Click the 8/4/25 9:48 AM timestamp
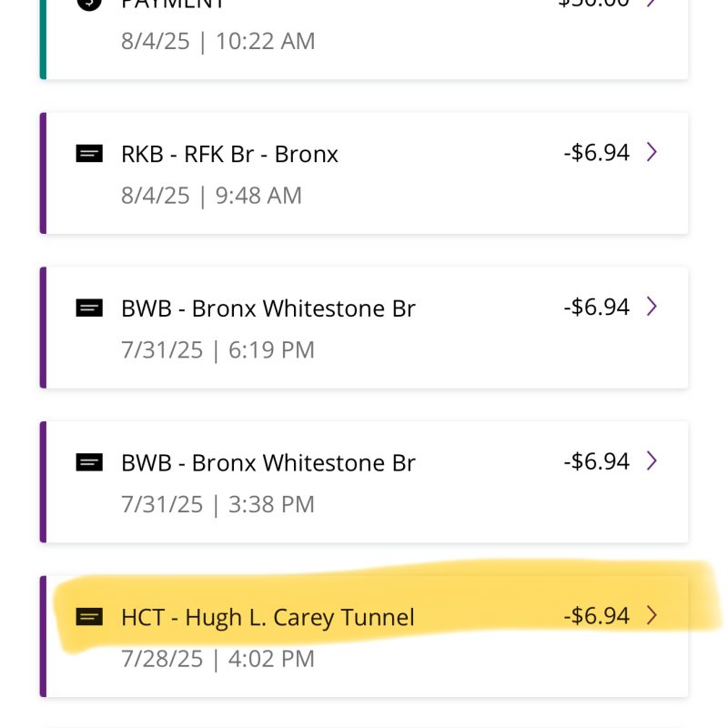 click(211, 195)
